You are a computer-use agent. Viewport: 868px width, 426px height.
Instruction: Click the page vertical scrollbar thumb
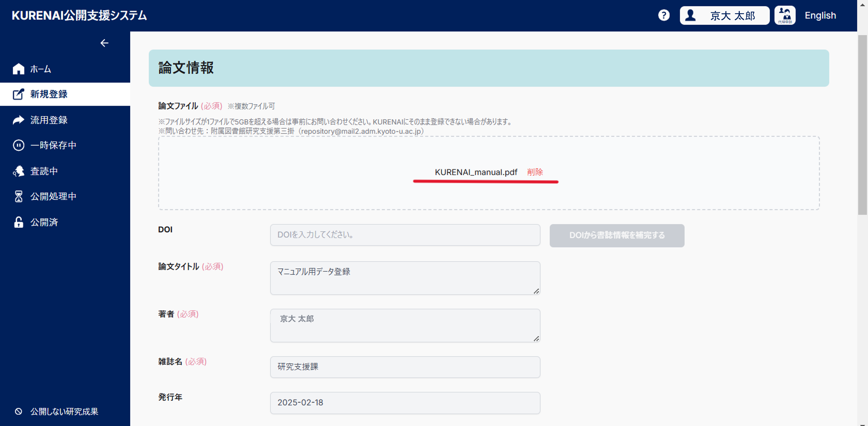click(862, 125)
